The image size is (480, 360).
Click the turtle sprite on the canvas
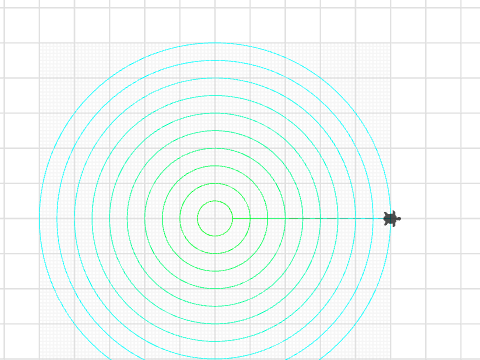(392, 219)
